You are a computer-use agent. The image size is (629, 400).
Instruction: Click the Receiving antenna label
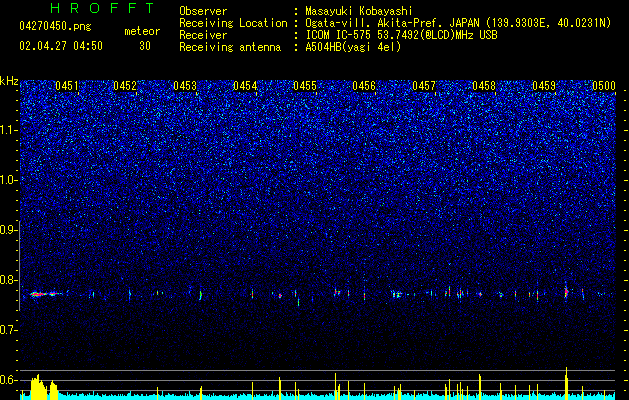pyautogui.click(x=230, y=47)
